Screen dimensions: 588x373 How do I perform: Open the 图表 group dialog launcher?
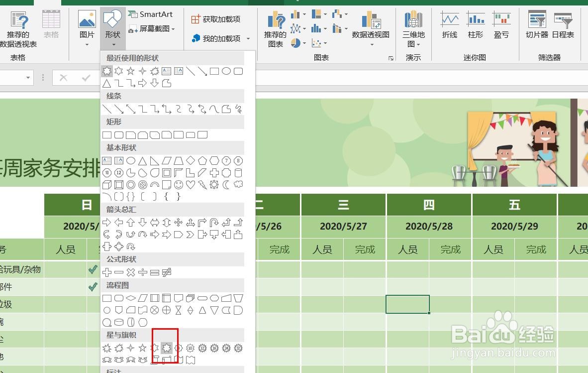391,58
